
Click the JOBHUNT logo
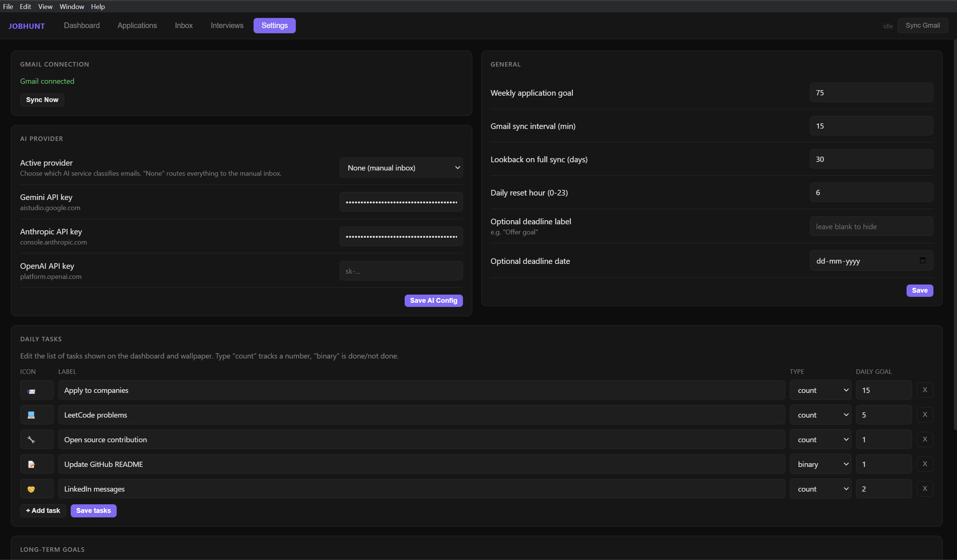27,26
